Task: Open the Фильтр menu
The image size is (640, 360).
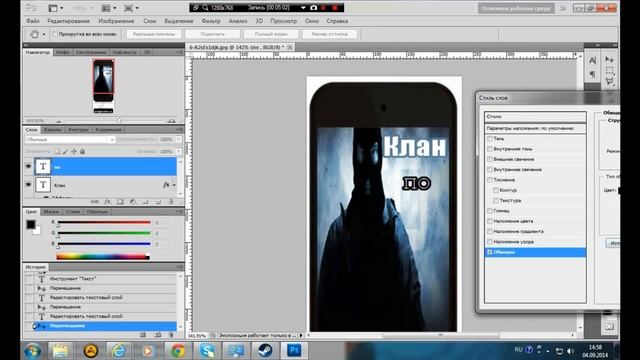Action: click(211, 21)
